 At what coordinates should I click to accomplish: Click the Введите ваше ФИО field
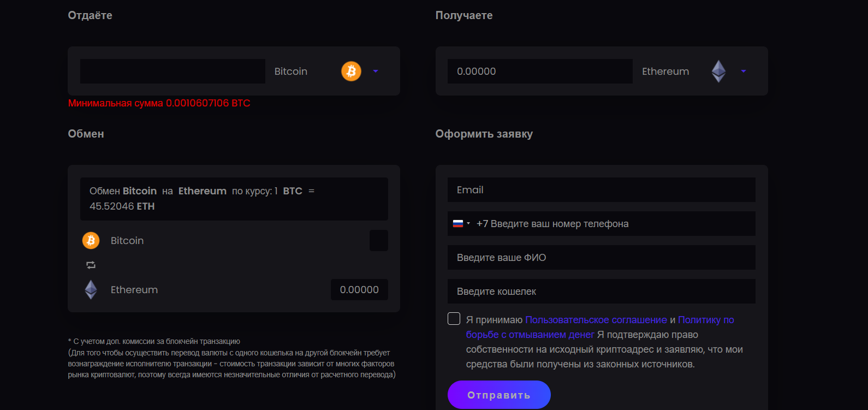[x=602, y=257]
